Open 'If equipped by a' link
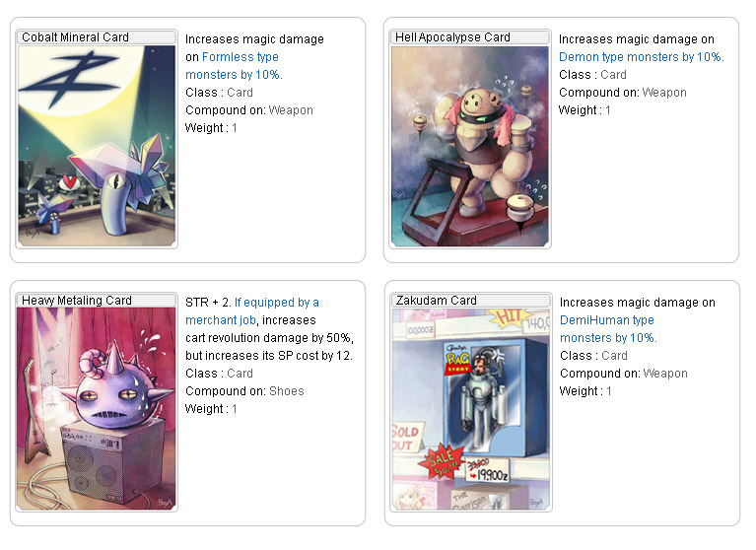The height and width of the screenshot is (550, 756). 277,303
